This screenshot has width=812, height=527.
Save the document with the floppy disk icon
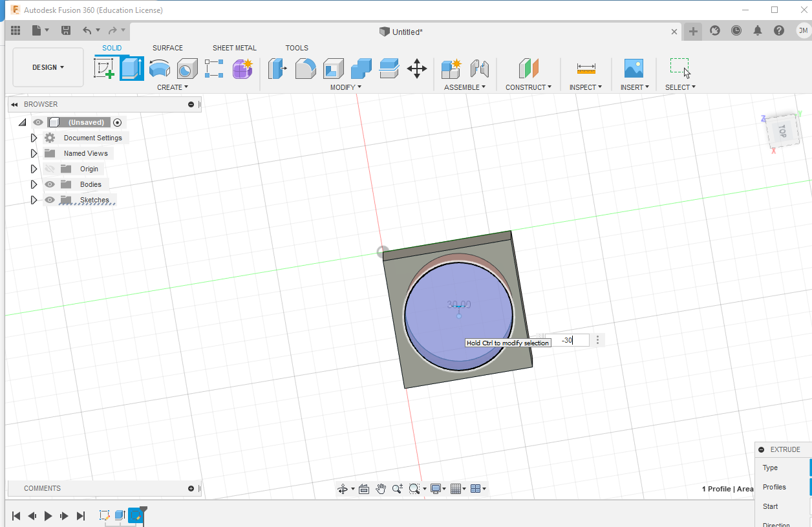coord(65,30)
